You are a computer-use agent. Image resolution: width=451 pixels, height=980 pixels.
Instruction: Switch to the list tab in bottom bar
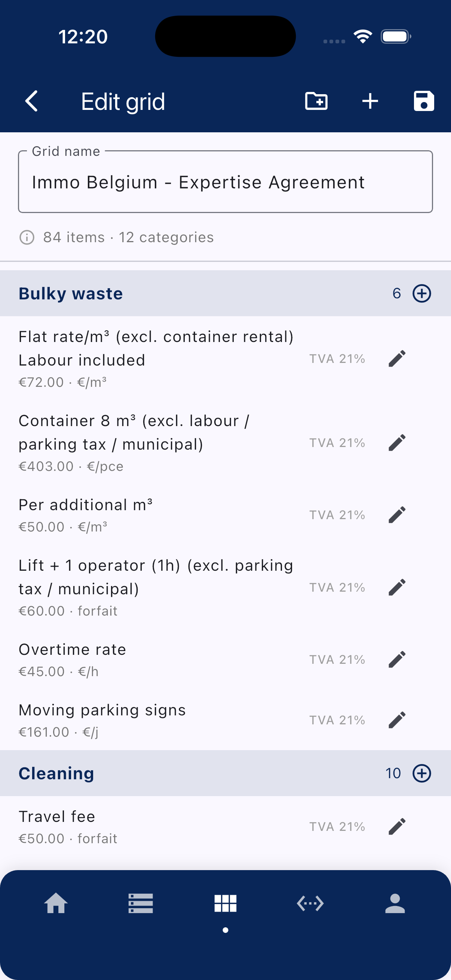click(x=141, y=903)
